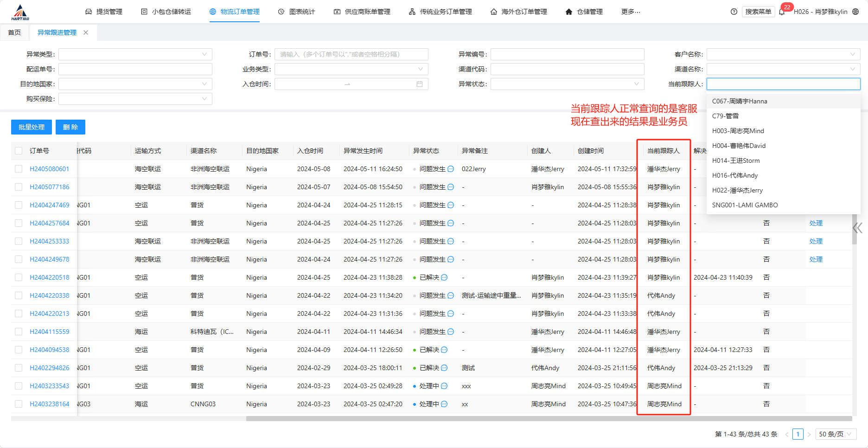Screen dimensions: 868x448
Task: Select checkbox for order H2404220518
Action: coord(19,277)
